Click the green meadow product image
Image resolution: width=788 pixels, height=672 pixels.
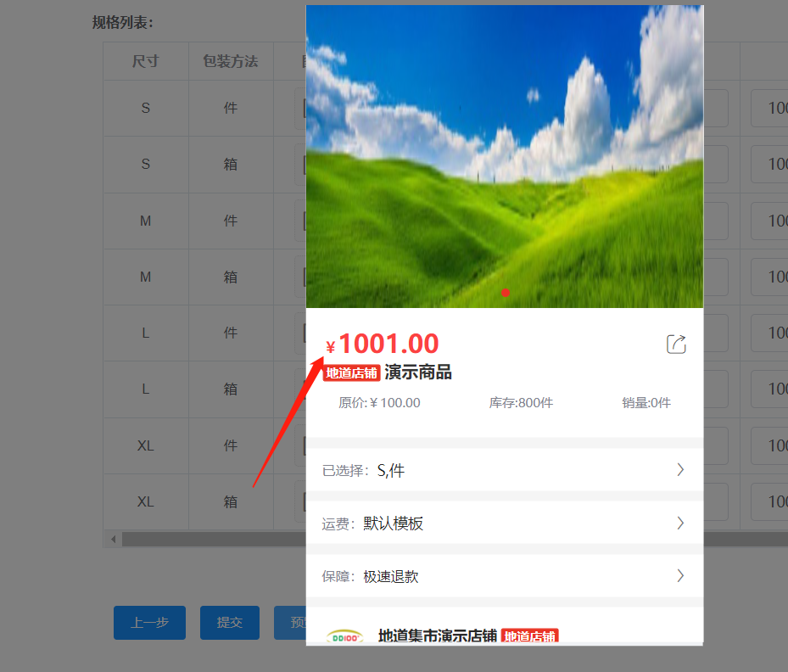click(x=504, y=157)
